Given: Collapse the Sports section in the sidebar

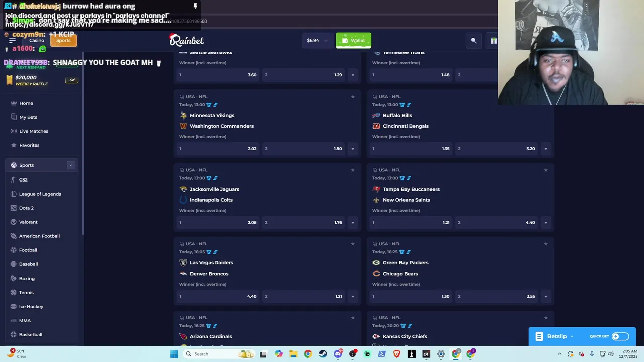Looking at the screenshot, I should pos(71,165).
